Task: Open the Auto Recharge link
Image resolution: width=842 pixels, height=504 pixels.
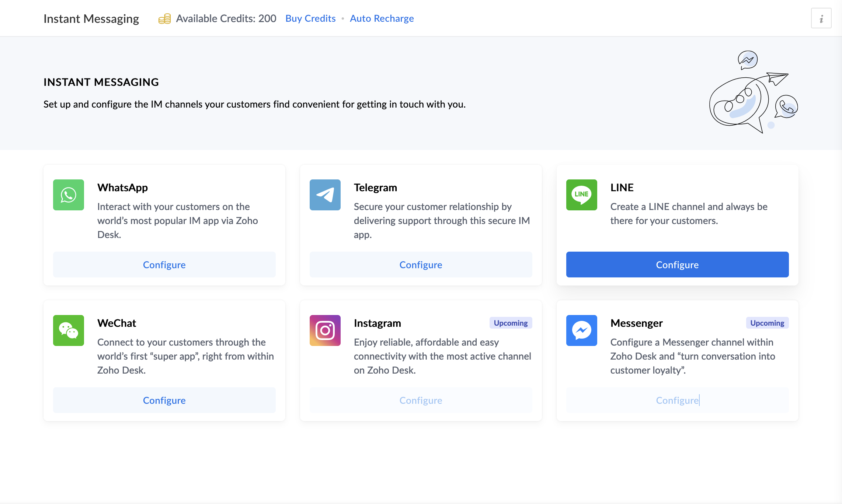Action: (x=382, y=18)
